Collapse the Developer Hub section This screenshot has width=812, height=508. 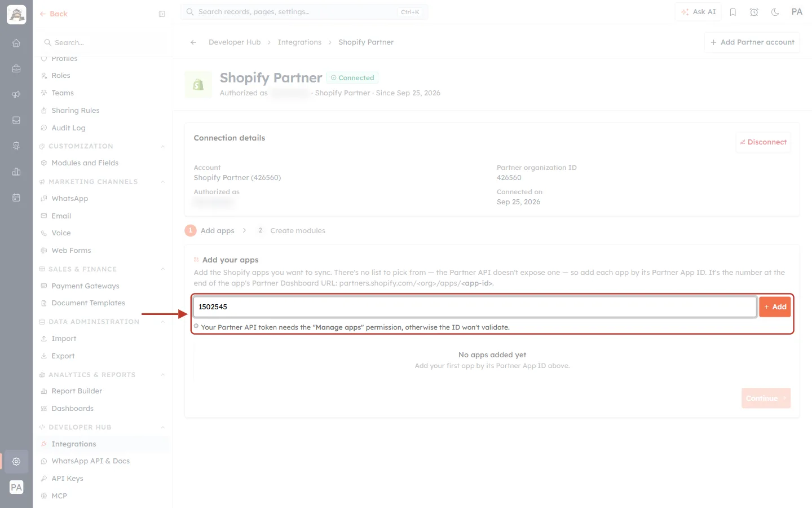pyautogui.click(x=163, y=427)
